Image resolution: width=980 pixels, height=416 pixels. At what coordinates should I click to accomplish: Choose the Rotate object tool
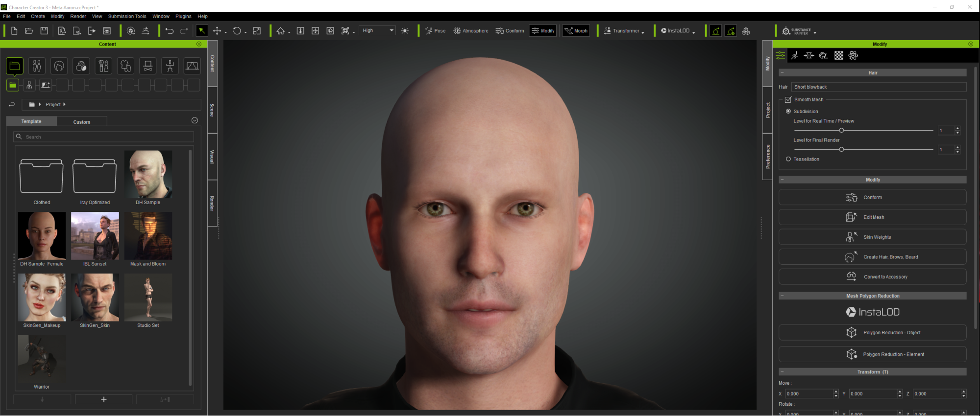tap(237, 31)
